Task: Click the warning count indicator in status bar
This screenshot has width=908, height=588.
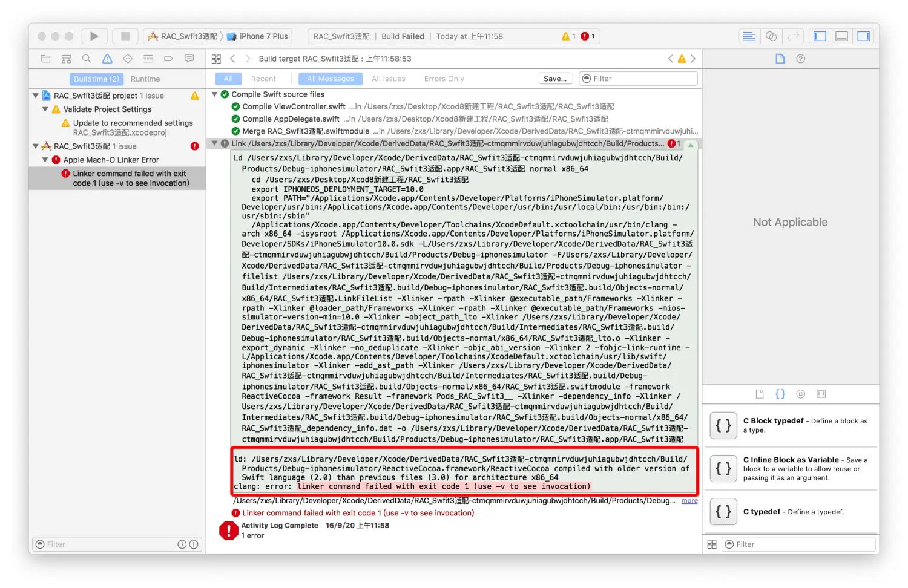Action: pyautogui.click(x=568, y=36)
